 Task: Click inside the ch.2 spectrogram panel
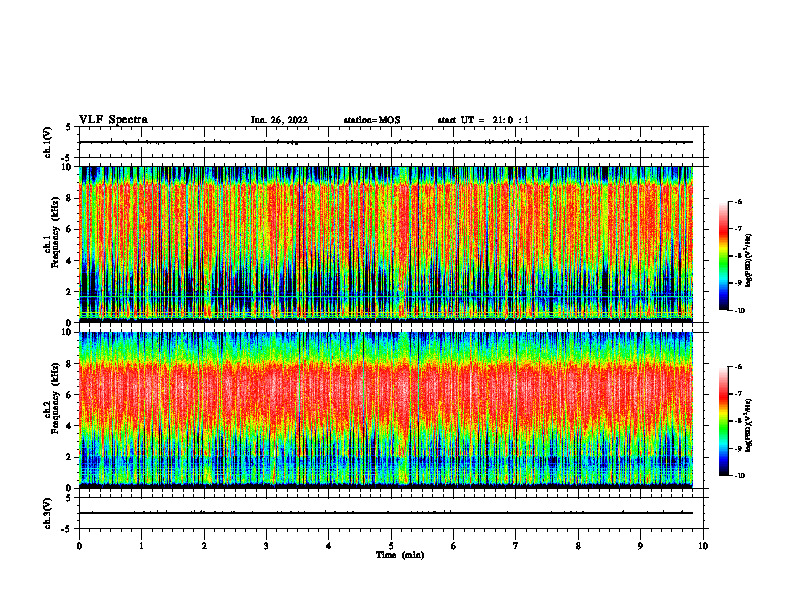[x=386, y=410]
